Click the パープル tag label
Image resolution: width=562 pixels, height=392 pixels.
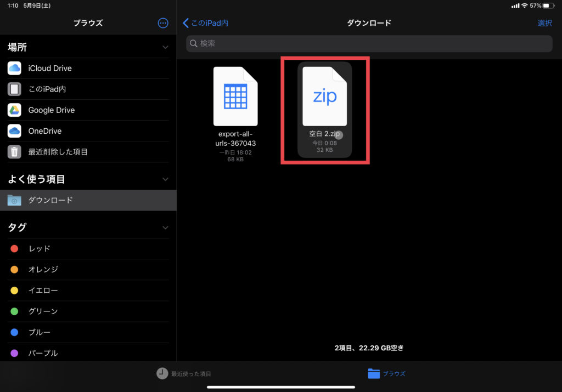click(x=43, y=353)
